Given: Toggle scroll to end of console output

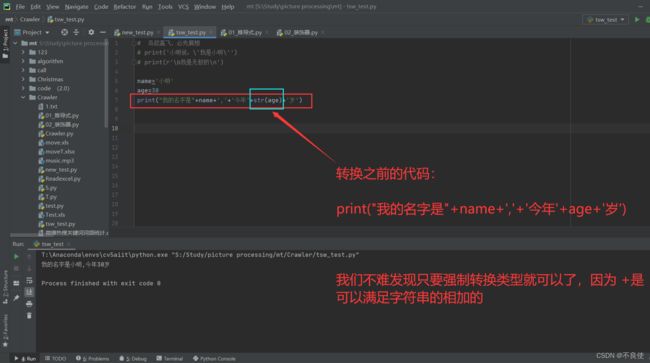Looking at the screenshot, I should point(29,292).
